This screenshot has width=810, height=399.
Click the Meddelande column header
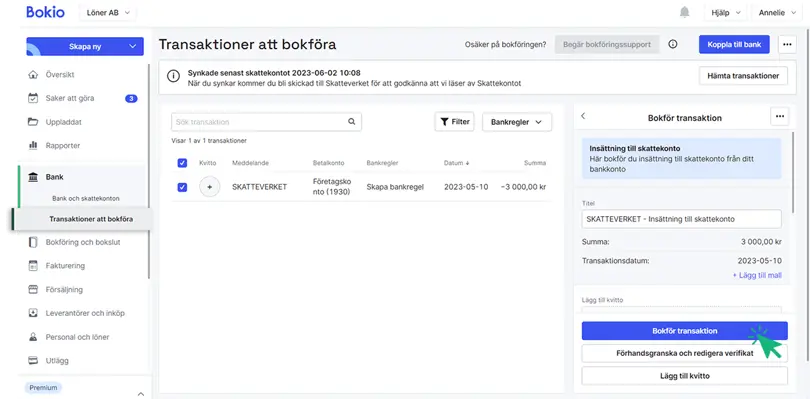(x=250, y=163)
